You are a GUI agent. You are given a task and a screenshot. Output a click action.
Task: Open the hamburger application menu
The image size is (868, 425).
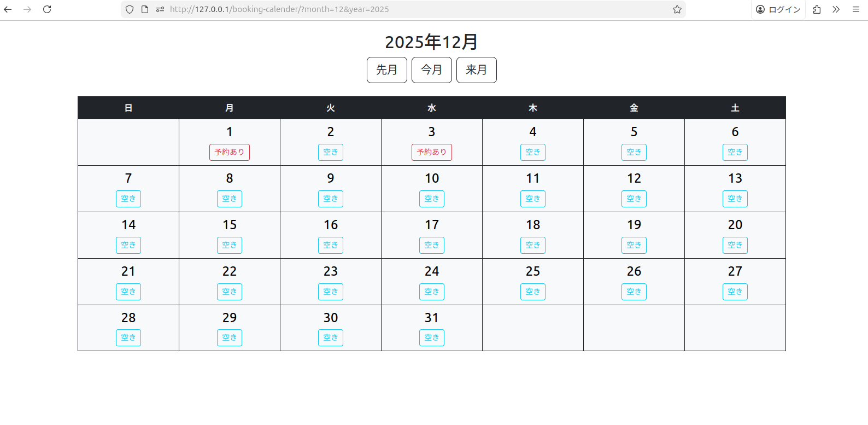click(856, 9)
